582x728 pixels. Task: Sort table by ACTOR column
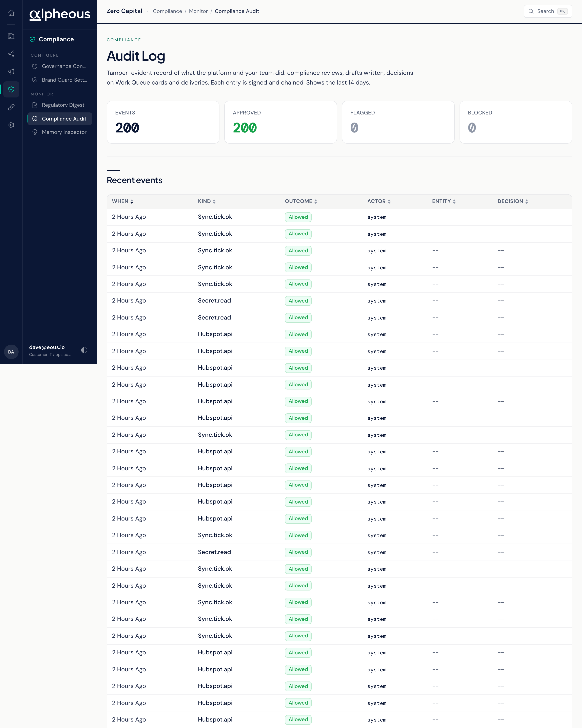pyautogui.click(x=379, y=201)
